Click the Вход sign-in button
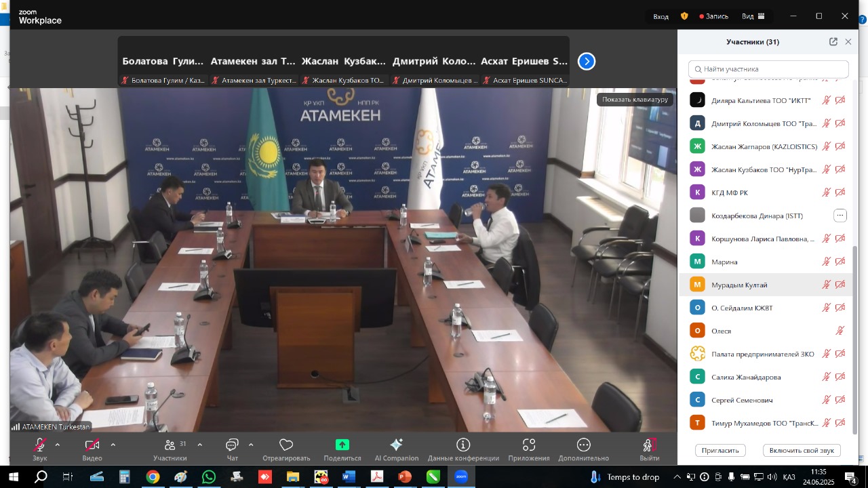Viewport: 868px width, 488px height. pyautogui.click(x=661, y=16)
